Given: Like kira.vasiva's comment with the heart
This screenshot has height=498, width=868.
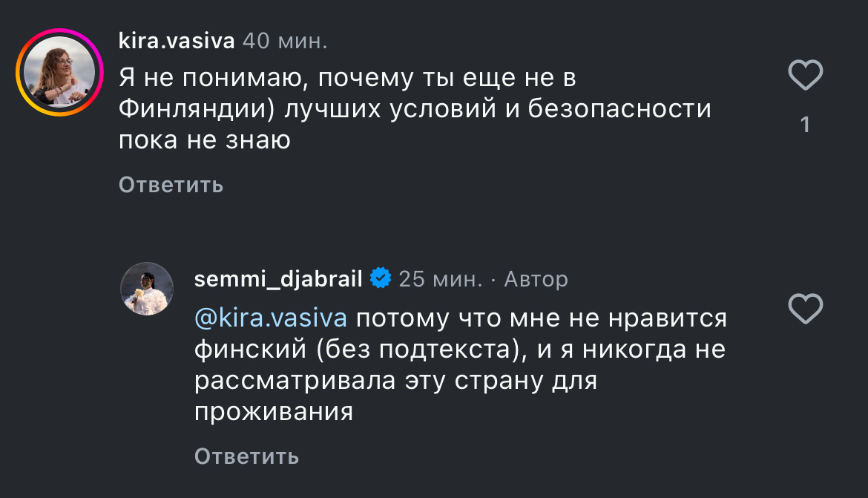Looking at the screenshot, I should 806,75.
